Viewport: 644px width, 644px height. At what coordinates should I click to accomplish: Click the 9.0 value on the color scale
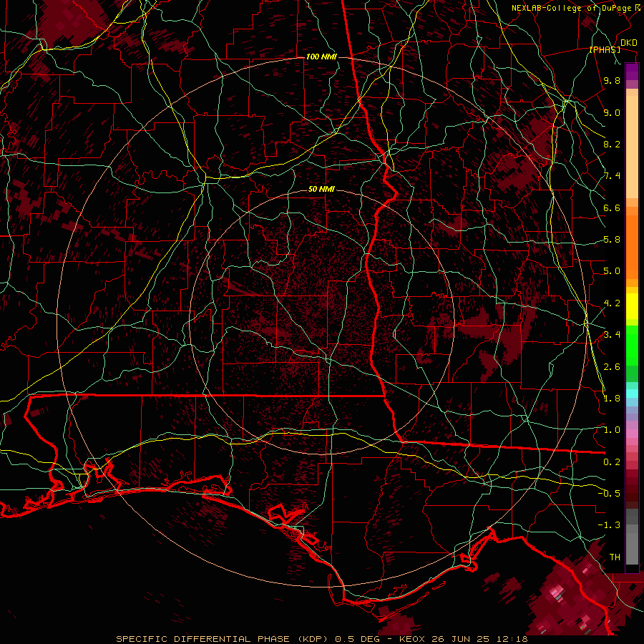(612, 112)
